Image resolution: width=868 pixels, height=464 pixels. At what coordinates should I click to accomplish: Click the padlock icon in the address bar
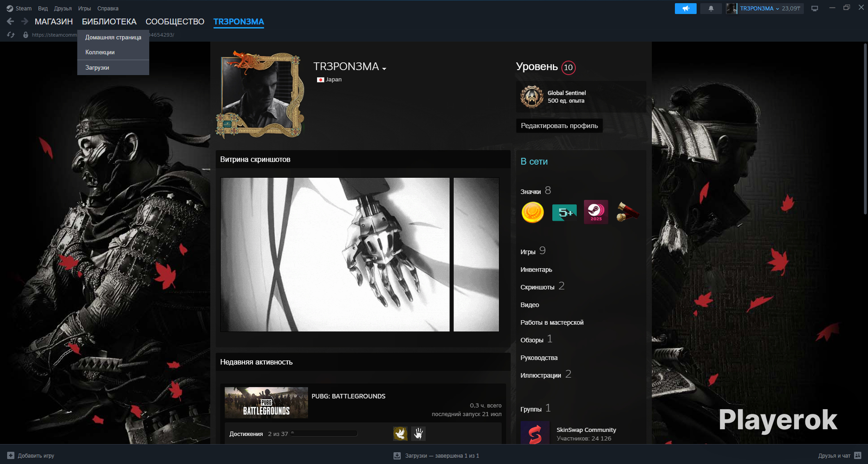(26, 35)
